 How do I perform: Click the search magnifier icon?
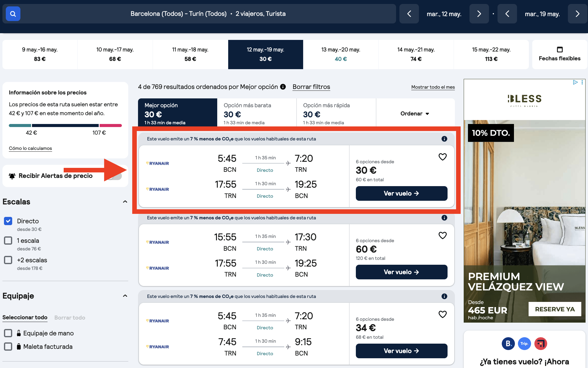click(13, 14)
